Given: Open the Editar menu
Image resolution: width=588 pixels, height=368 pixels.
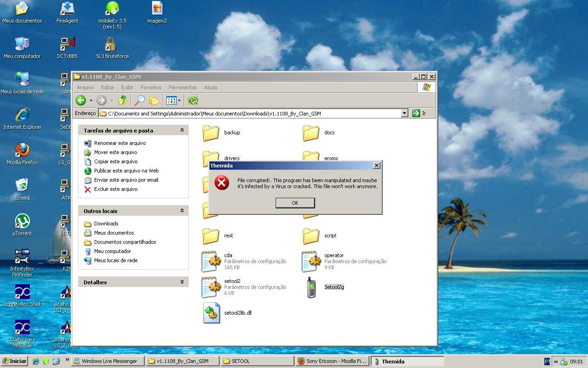Looking at the screenshot, I should tap(107, 87).
